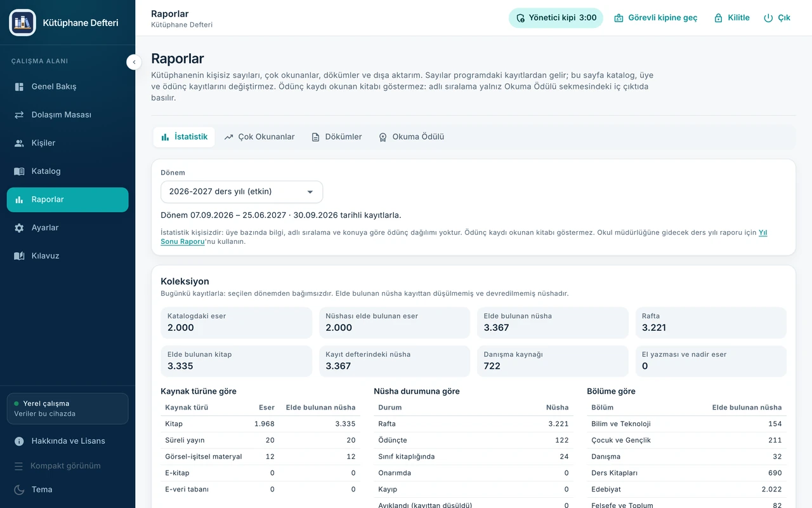This screenshot has width=812, height=508.
Task: Click the Bilim ve Teknoloji row
Action: coord(686,424)
